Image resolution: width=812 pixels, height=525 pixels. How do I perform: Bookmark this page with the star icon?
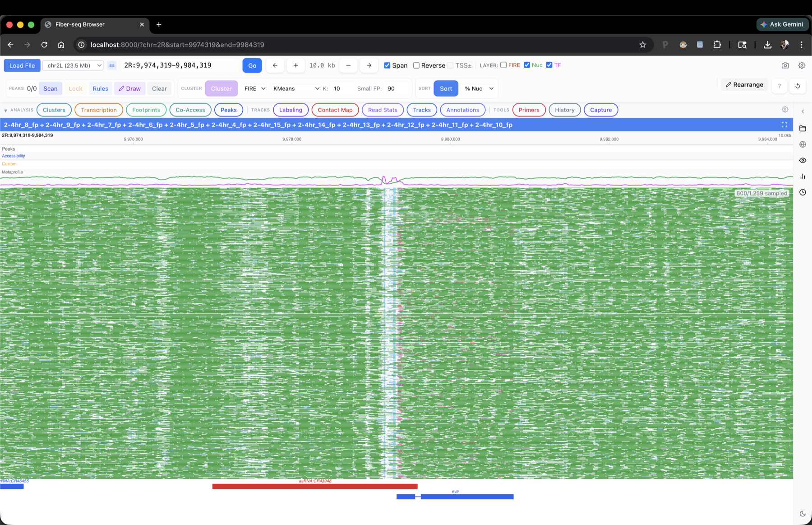point(643,45)
